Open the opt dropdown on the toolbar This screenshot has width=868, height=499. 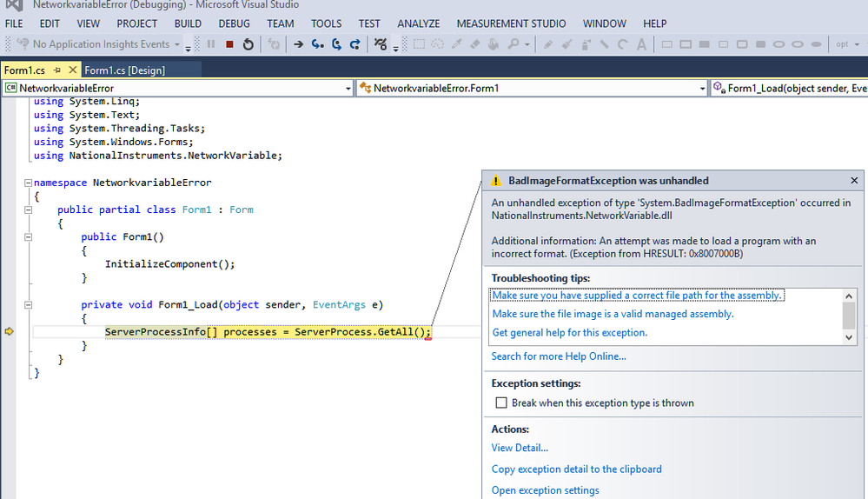click(857, 44)
